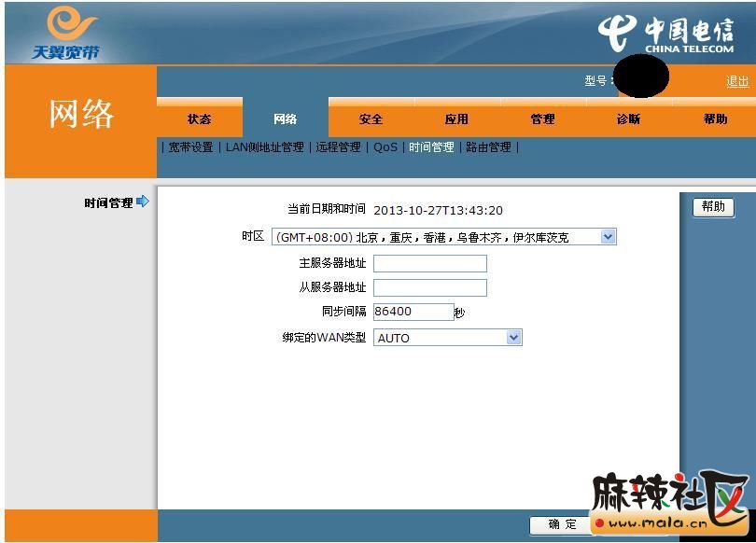Click the blue arrow beside 时间管理
This screenshot has width=756, height=543.
pyautogui.click(x=143, y=202)
